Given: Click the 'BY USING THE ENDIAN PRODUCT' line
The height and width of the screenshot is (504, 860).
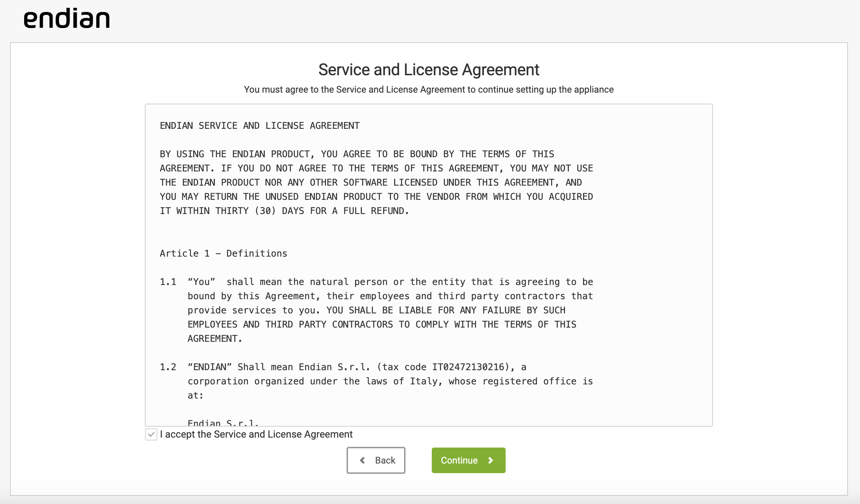Looking at the screenshot, I should click(357, 154).
